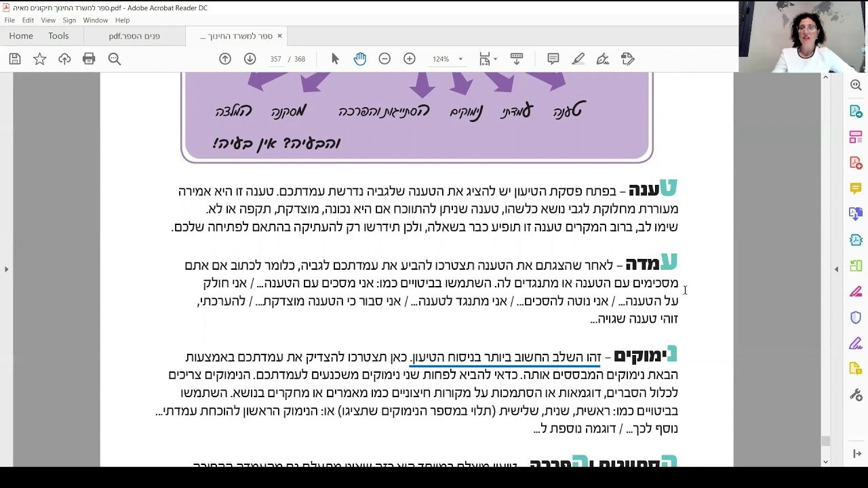The height and width of the screenshot is (488, 868).
Task: Click the נימוקים heading in the document
Action: (645, 355)
